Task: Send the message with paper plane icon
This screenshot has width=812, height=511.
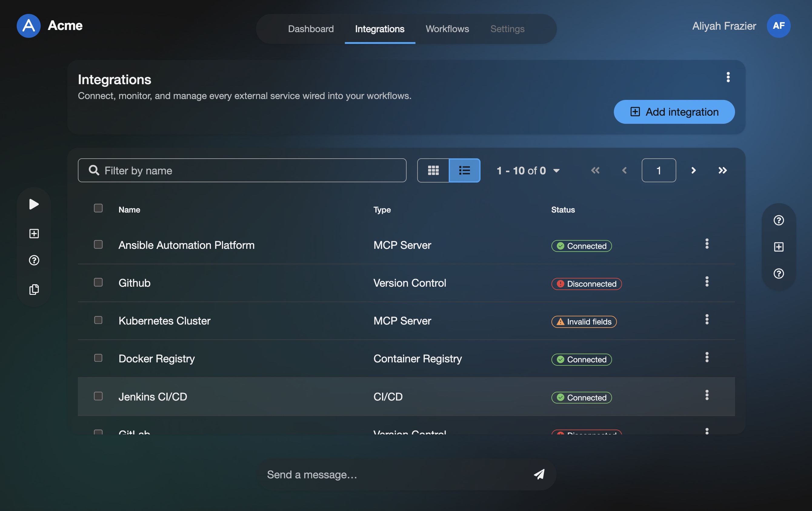Action: tap(539, 474)
